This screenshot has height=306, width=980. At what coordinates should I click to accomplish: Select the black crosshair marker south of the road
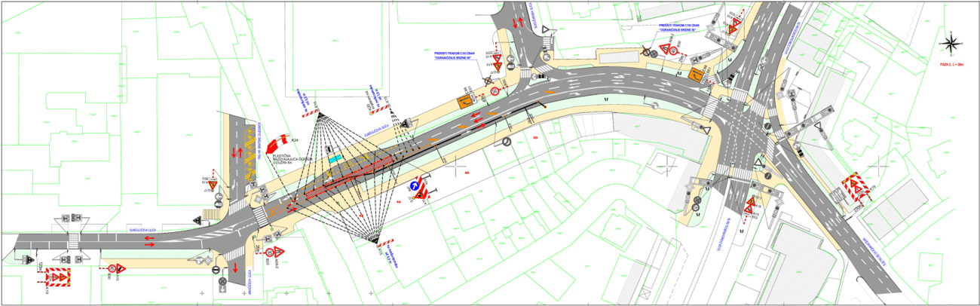[458, 167]
